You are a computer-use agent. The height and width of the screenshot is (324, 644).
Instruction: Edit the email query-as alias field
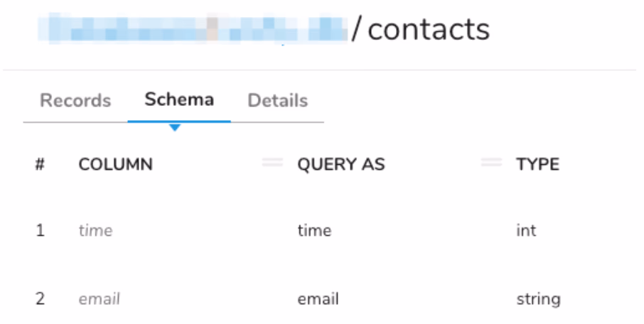pyautogui.click(x=318, y=299)
